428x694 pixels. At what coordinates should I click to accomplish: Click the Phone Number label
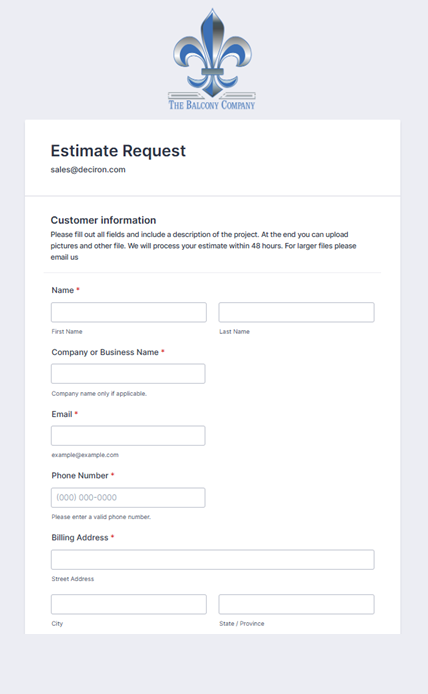[x=80, y=475]
